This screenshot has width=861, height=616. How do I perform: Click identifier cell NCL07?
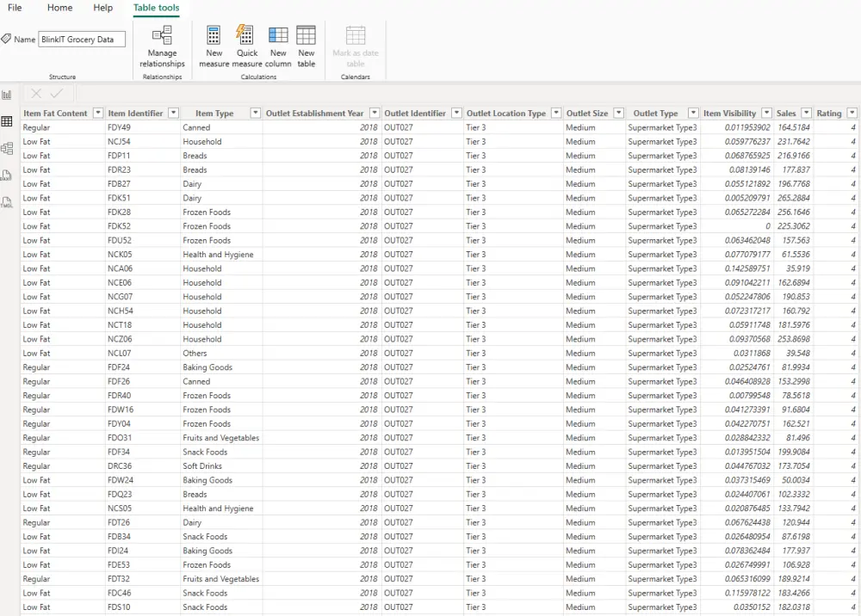pos(119,354)
